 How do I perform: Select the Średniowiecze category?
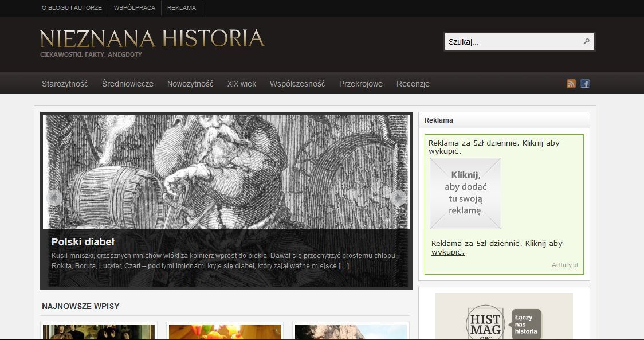click(x=128, y=84)
